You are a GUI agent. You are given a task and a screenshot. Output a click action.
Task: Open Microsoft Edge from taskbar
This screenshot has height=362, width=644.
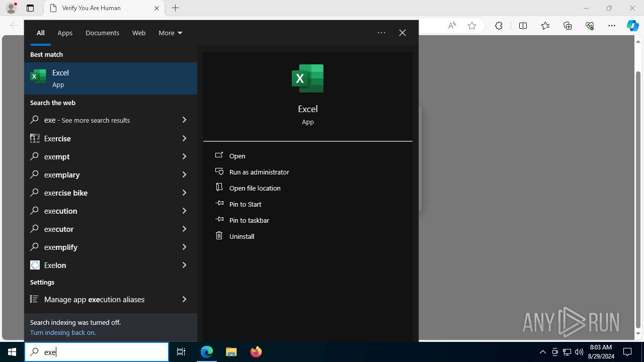[207, 352]
